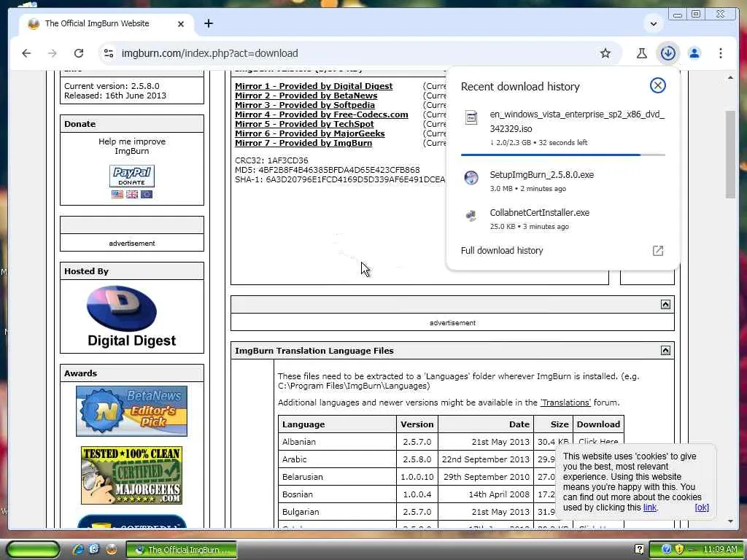Click Mirror 1 - Provided by Digital Digest

[314, 86]
